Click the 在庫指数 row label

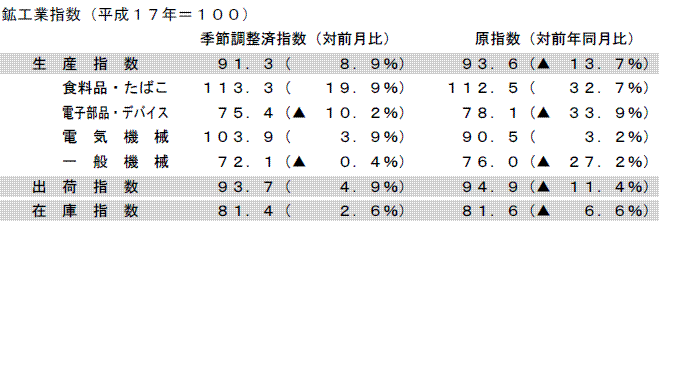pyautogui.click(x=85, y=211)
